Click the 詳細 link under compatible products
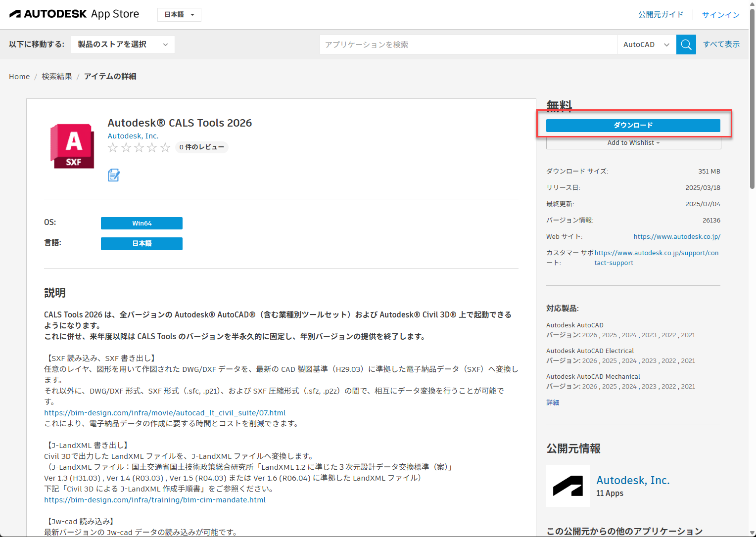Image resolution: width=756 pixels, height=537 pixels. (x=553, y=403)
